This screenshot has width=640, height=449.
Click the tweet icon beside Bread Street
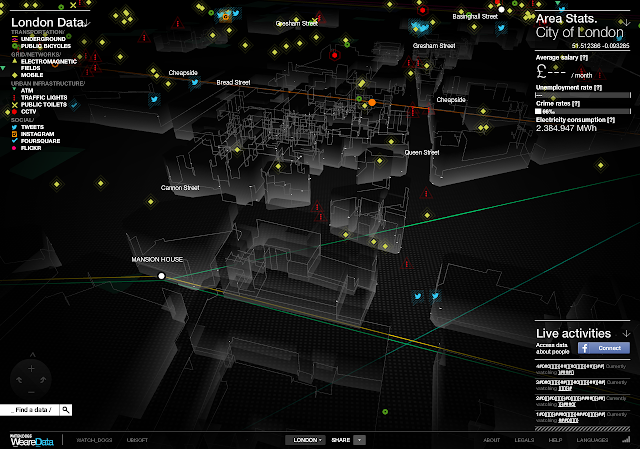195,82
